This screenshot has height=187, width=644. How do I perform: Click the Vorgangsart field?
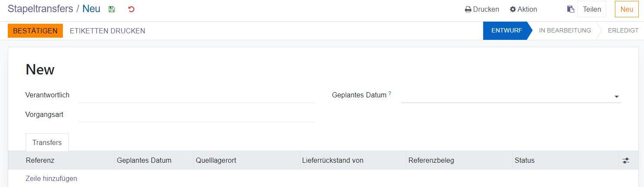pyautogui.click(x=196, y=115)
